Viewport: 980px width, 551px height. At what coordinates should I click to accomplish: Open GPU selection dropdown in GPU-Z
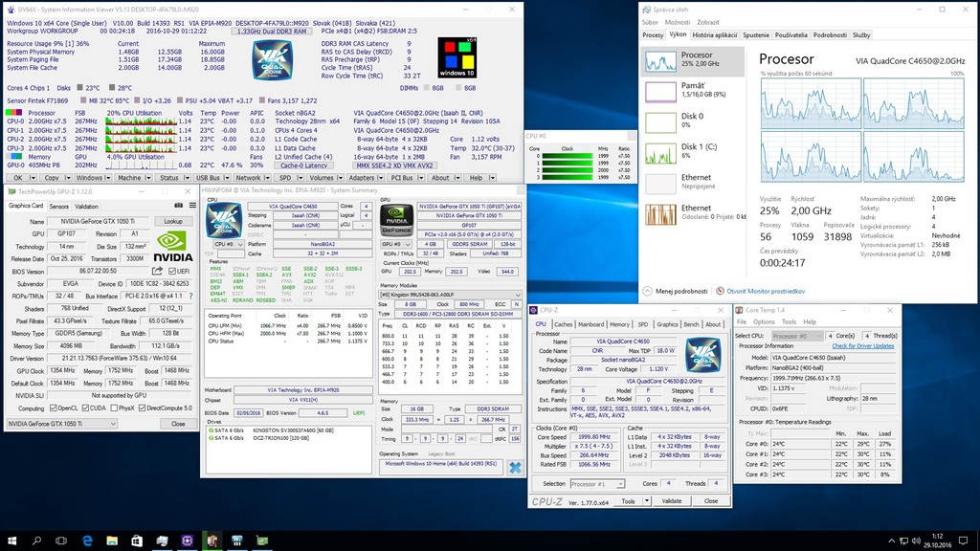click(x=61, y=424)
